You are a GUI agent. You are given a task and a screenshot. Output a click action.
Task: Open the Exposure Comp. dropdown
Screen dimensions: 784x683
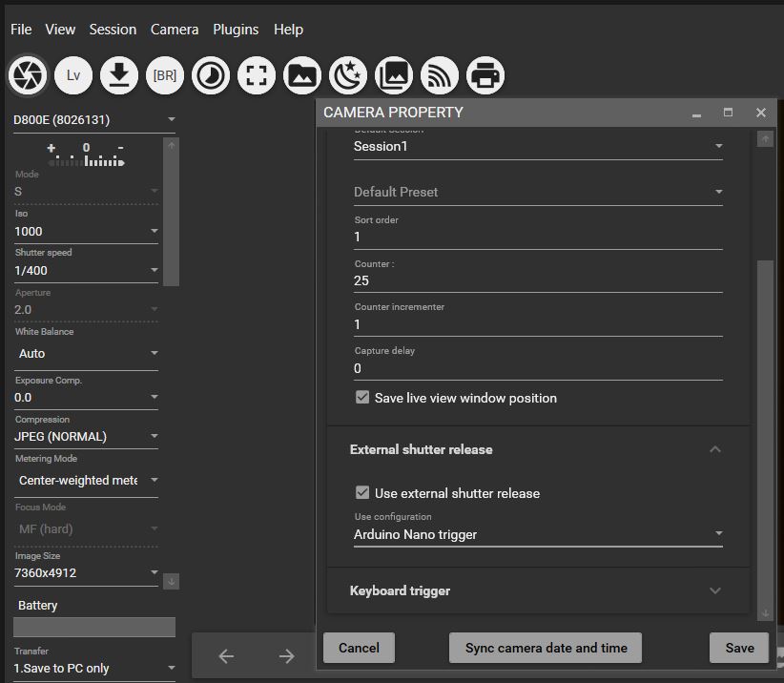[x=86, y=398]
